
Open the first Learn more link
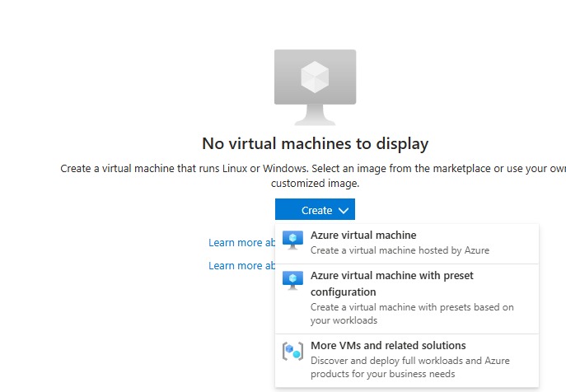242,243
